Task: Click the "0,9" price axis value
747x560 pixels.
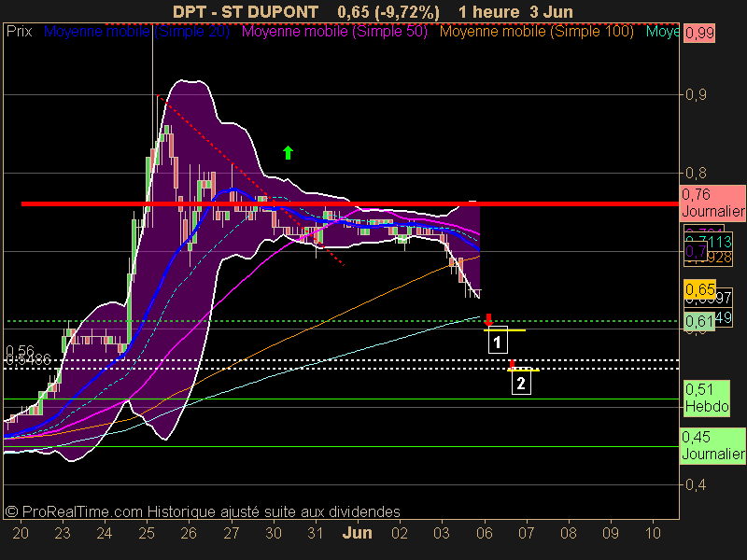Action: point(696,95)
